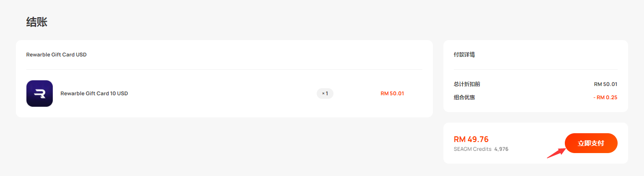Select the 付款详情 payment details heading
Viewport: 644px width, 176px height.
[x=465, y=55]
